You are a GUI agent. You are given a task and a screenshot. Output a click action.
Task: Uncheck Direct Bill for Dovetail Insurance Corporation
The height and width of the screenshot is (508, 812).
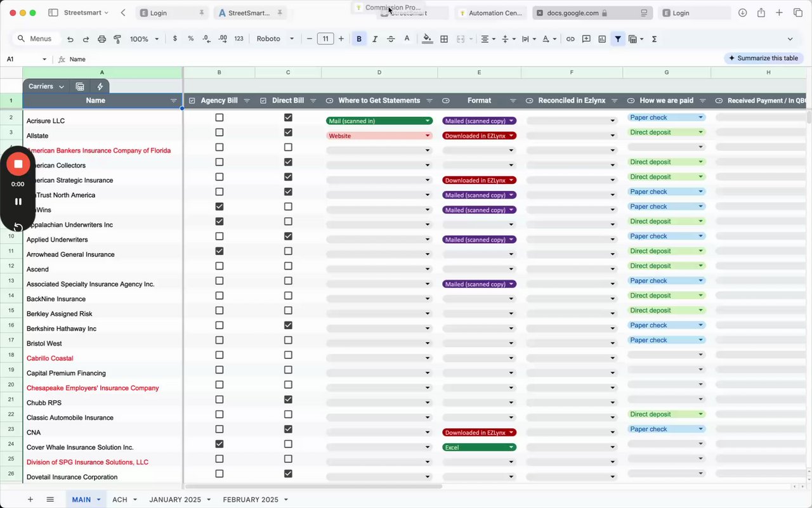[288, 474]
